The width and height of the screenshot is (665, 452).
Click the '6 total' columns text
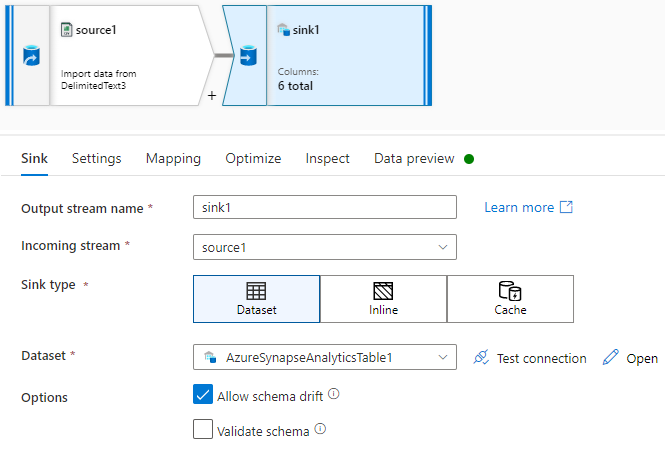click(295, 86)
